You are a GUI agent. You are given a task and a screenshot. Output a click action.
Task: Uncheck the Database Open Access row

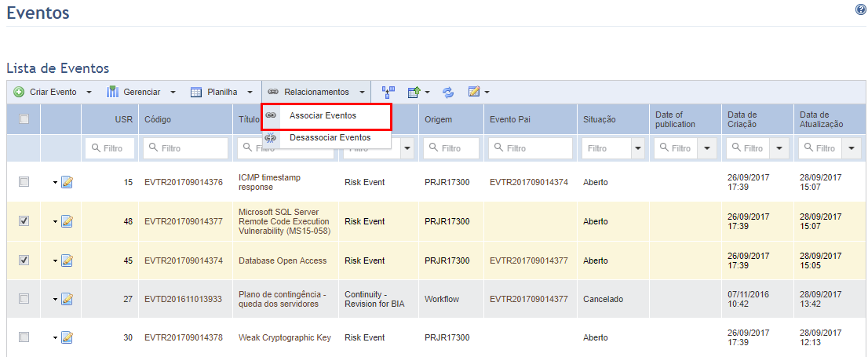[24, 260]
